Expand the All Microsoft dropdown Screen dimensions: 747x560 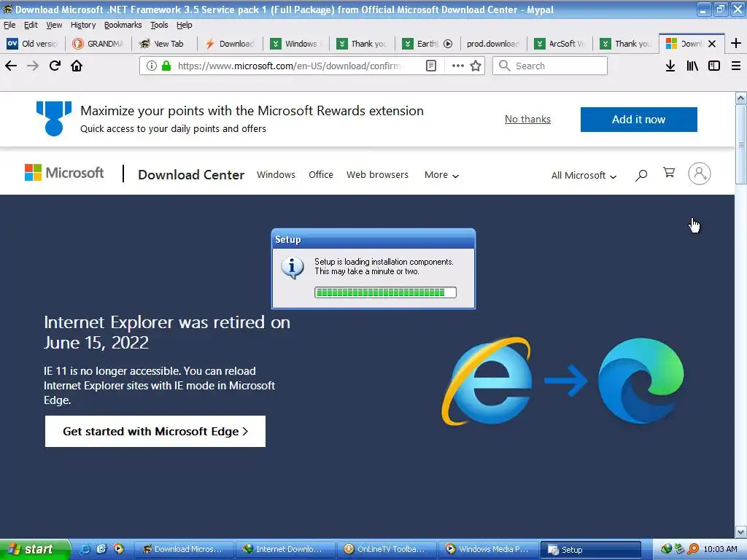click(584, 175)
